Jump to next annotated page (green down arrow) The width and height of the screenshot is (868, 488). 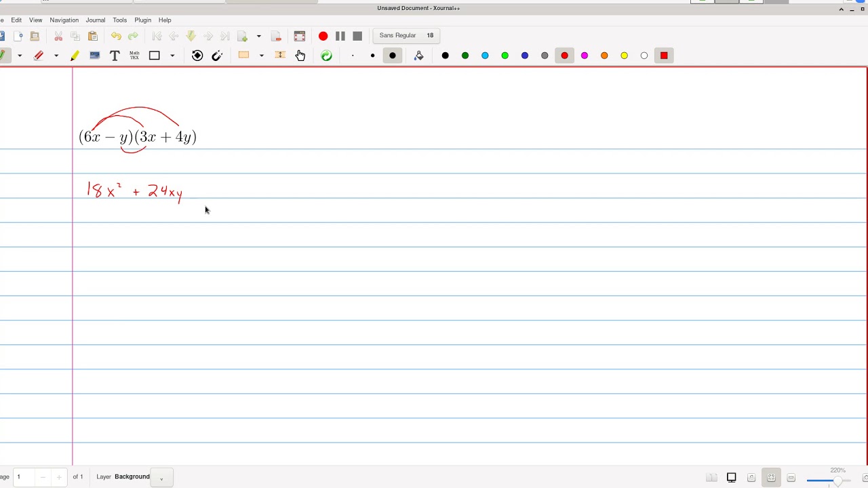[191, 36]
